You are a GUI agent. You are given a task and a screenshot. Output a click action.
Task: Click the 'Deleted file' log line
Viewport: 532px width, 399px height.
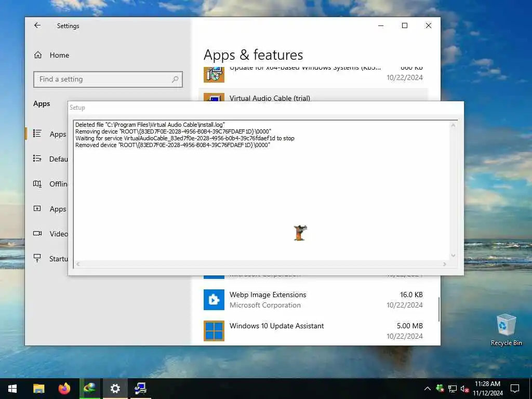click(150, 125)
